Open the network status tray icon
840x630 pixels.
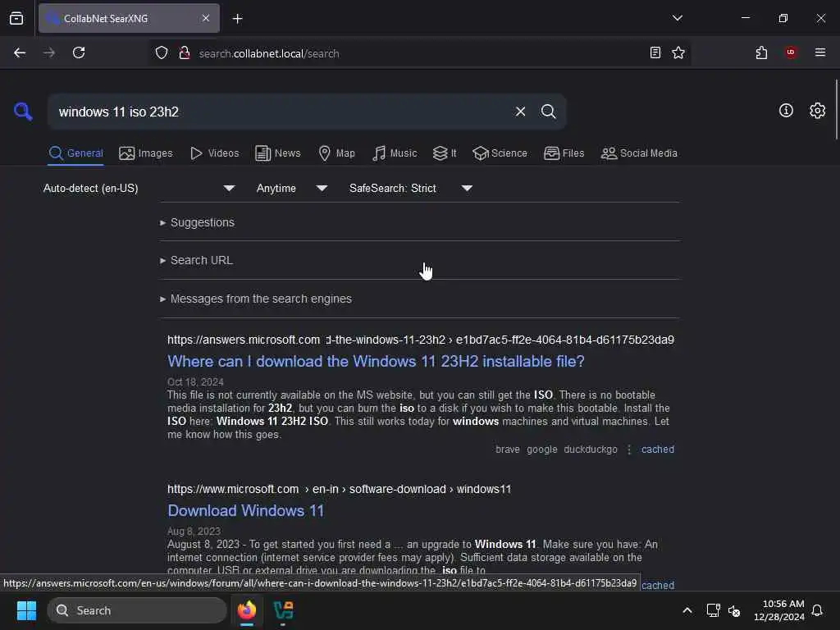[x=713, y=610]
